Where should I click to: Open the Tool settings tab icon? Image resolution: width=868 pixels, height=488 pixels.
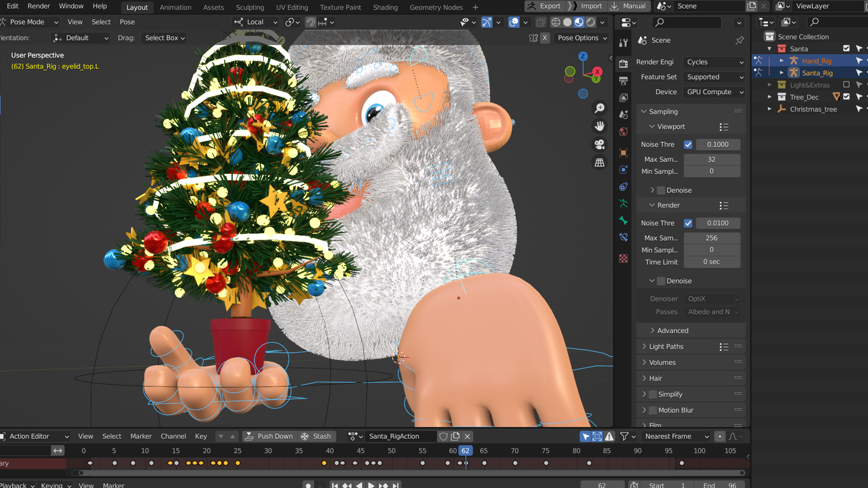[623, 43]
